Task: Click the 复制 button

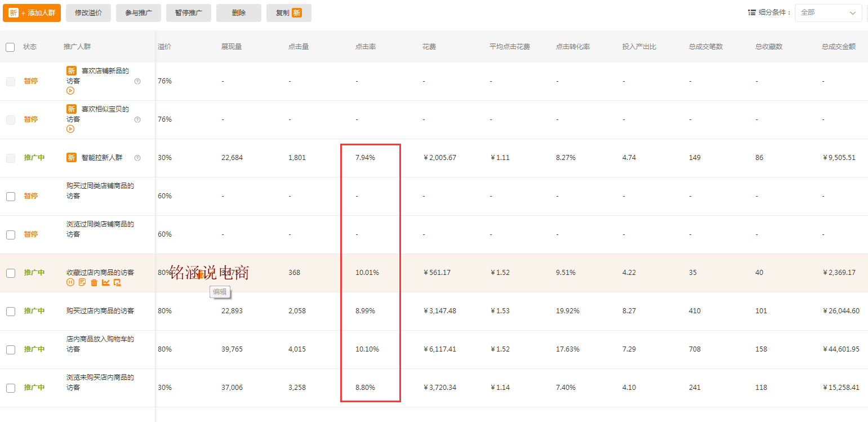Action: 289,12
